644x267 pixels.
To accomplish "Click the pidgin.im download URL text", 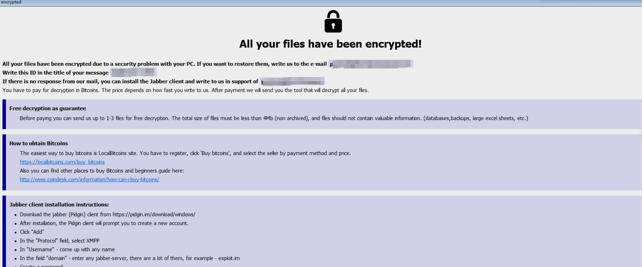I will pyautogui.click(x=154, y=215).
